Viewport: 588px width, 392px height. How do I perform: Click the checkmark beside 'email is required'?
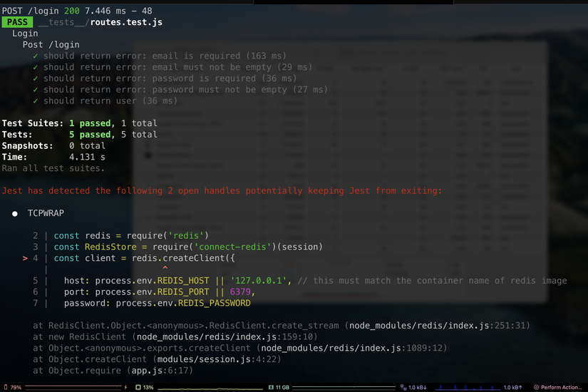click(x=35, y=56)
